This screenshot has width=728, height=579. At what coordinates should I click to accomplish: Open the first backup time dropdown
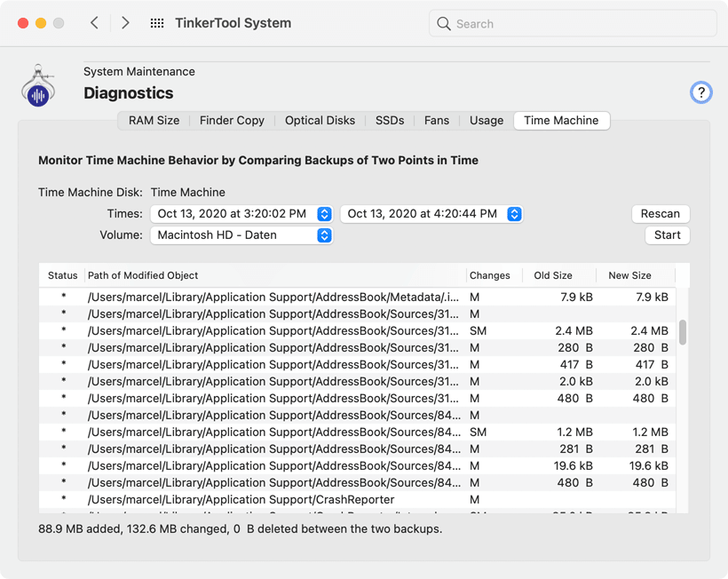(241, 214)
